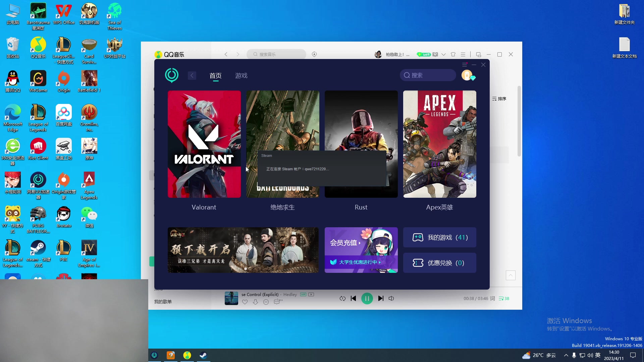
Task: Switch to the 游戏 tab
Action: (241, 76)
